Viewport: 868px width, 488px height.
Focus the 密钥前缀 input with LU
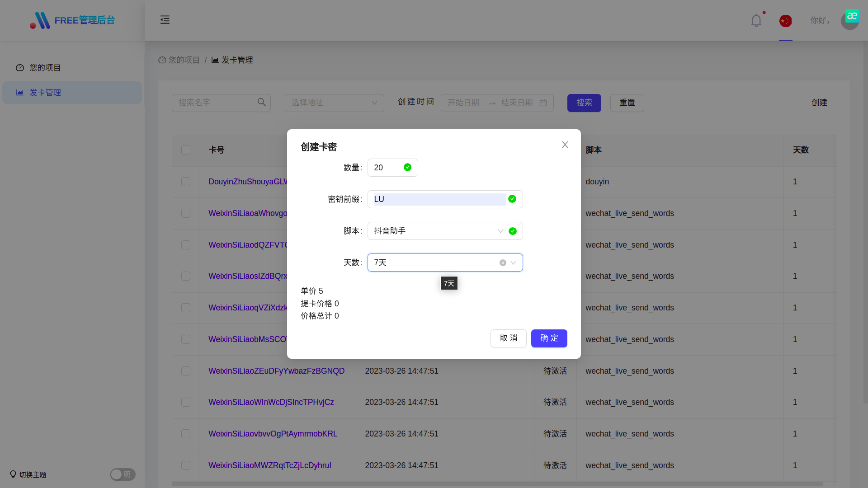pos(445,199)
